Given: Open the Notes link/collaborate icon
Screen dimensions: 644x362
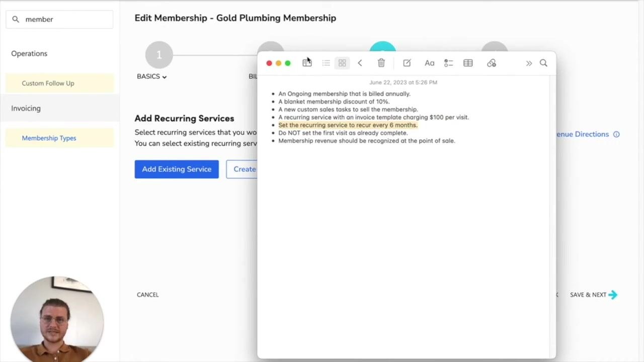Looking at the screenshot, I should tap(492, 63).
